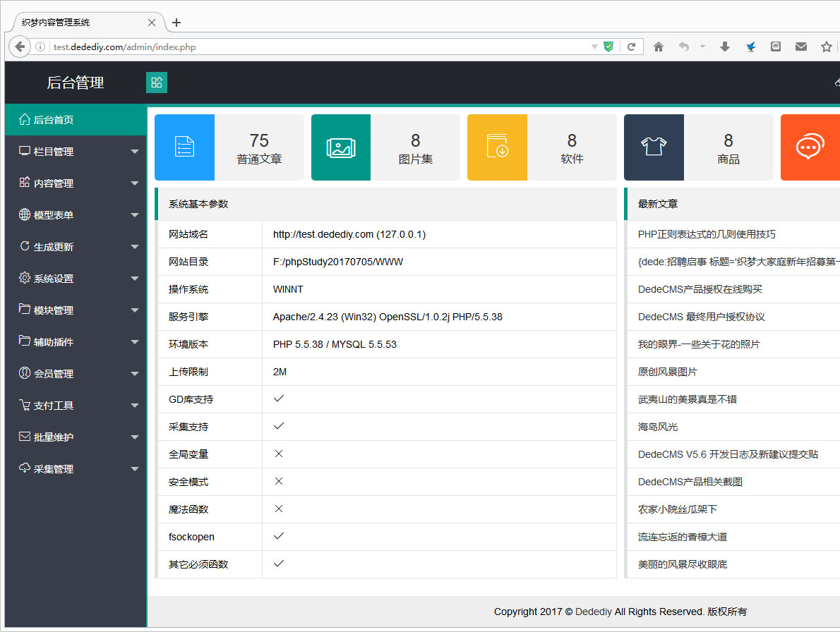Click the site info icon in address bar
The height and width of the screenshot is (632, 840).
coord(40,47)
